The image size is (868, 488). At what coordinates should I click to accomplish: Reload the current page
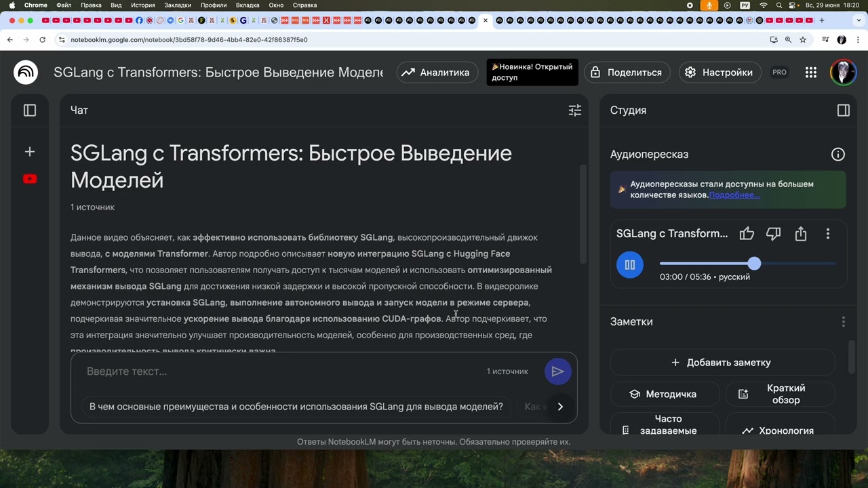pyautogui.click(x=42, y=40)
